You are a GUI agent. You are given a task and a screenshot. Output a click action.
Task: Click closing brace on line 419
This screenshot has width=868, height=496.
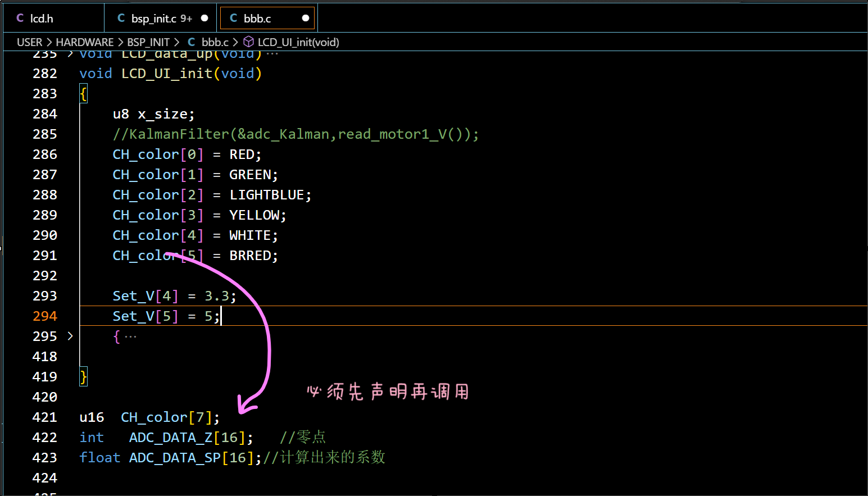pos(84,377)
